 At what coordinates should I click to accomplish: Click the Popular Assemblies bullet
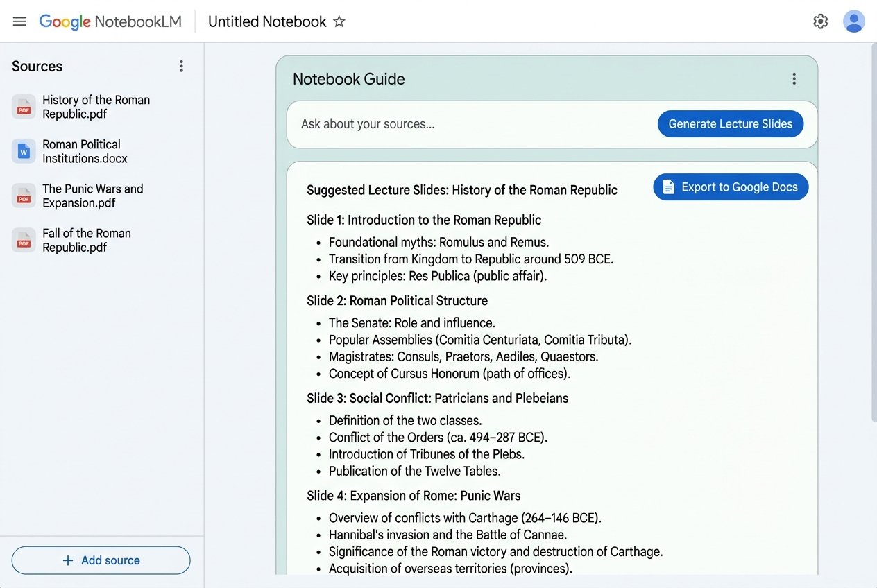pyautogui.click(x=480, y=340)
